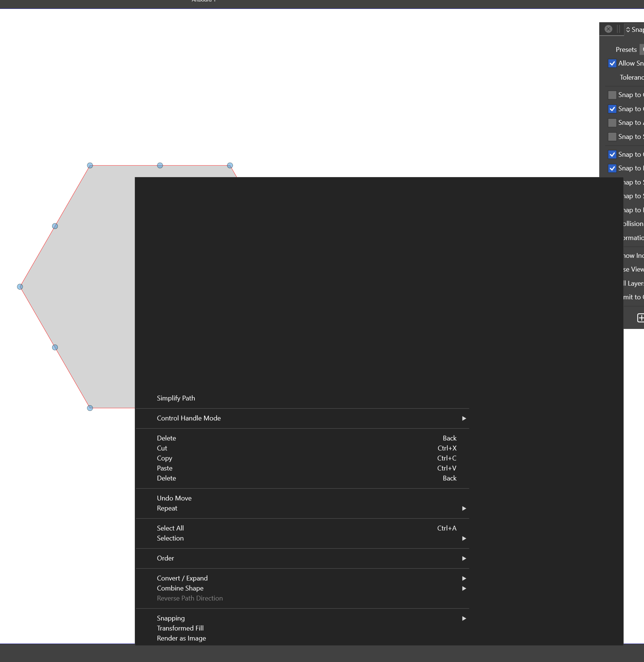Select the top-middle node on the hexagon edge

pyautogui.click(x=160, y=166)
